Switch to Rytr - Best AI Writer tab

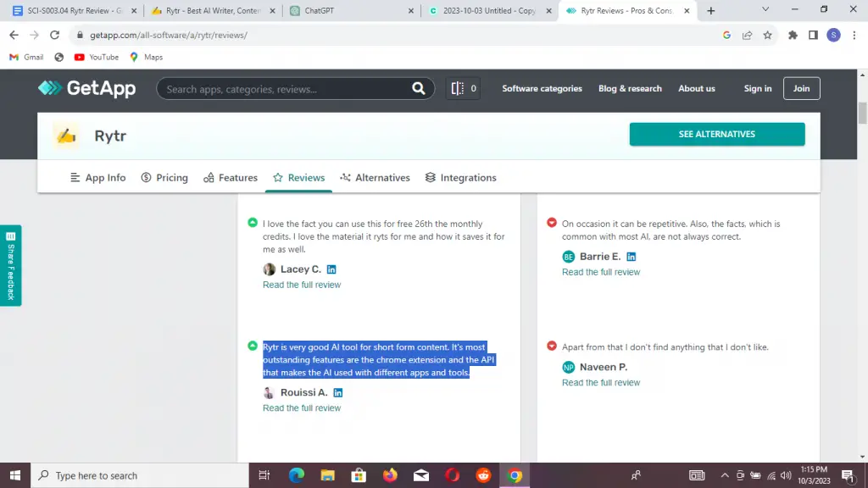pos(213,10)
